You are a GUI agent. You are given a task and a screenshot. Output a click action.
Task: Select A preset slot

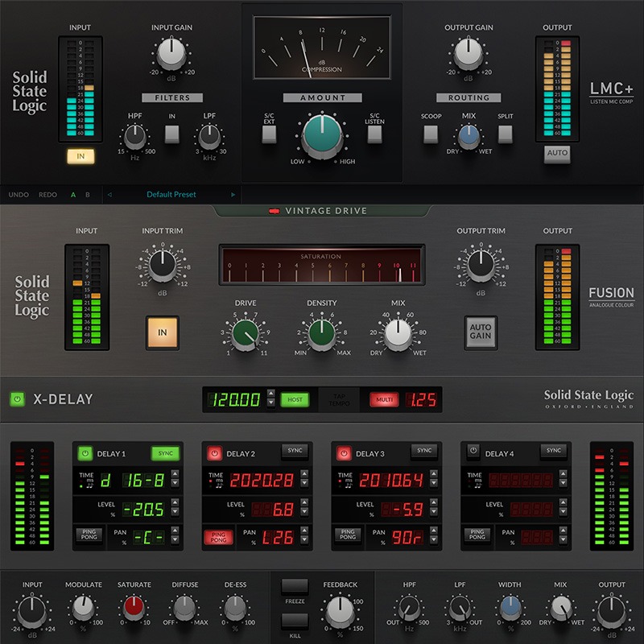click(x=73, y=195)
